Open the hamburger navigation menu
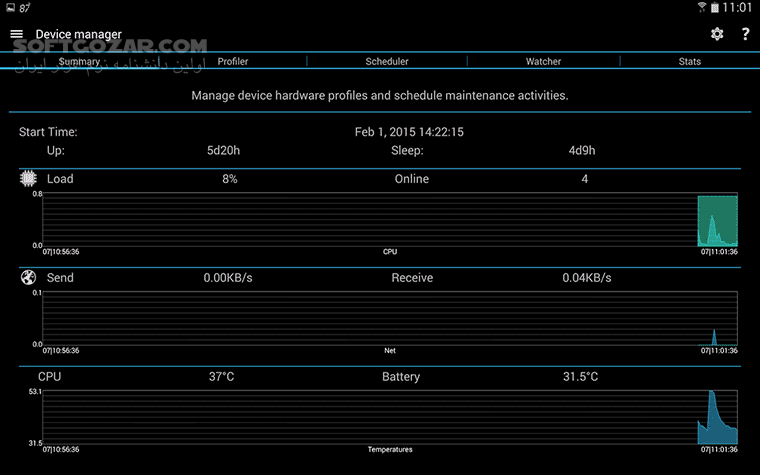Screen dimensions: 760x475 coord(16,34)
